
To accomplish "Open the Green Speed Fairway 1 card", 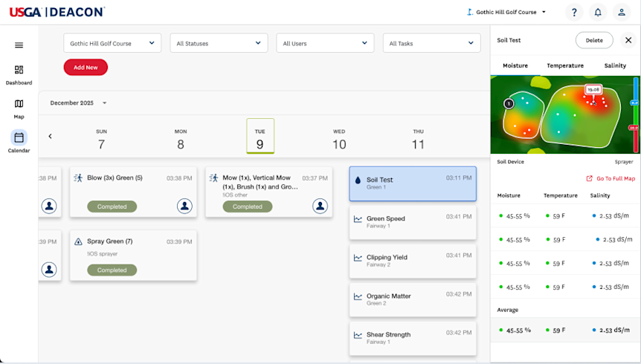I will click(x=413, y=222).
